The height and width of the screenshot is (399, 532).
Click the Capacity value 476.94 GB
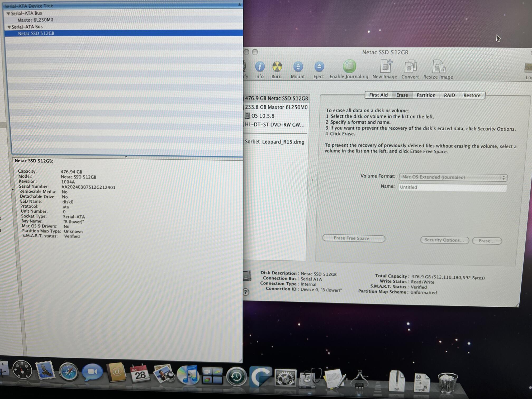point(71,172)
